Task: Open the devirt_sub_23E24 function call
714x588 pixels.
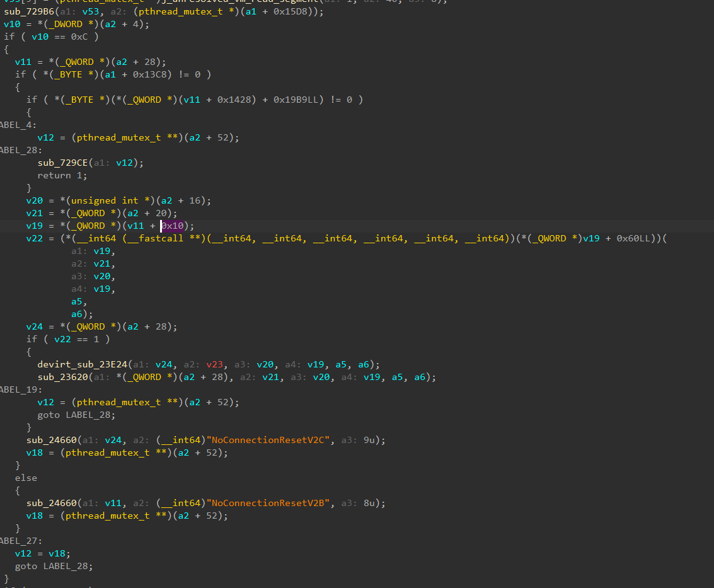Action: 83,365
